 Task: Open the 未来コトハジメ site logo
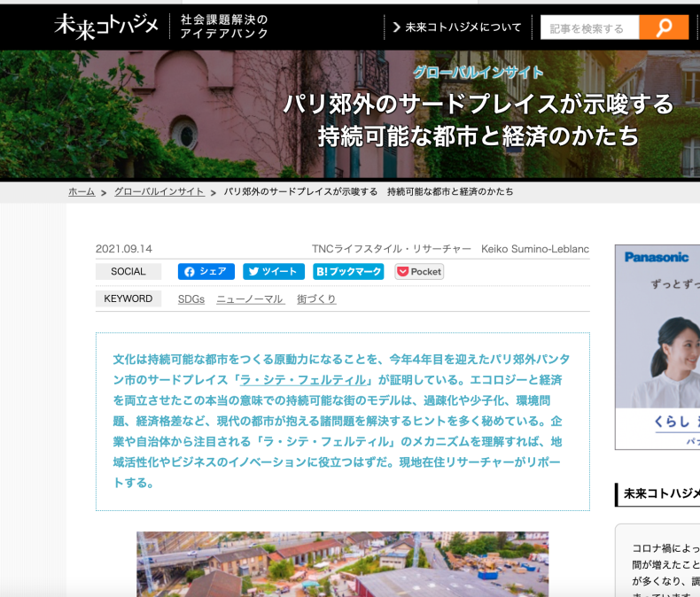(106, 27)
